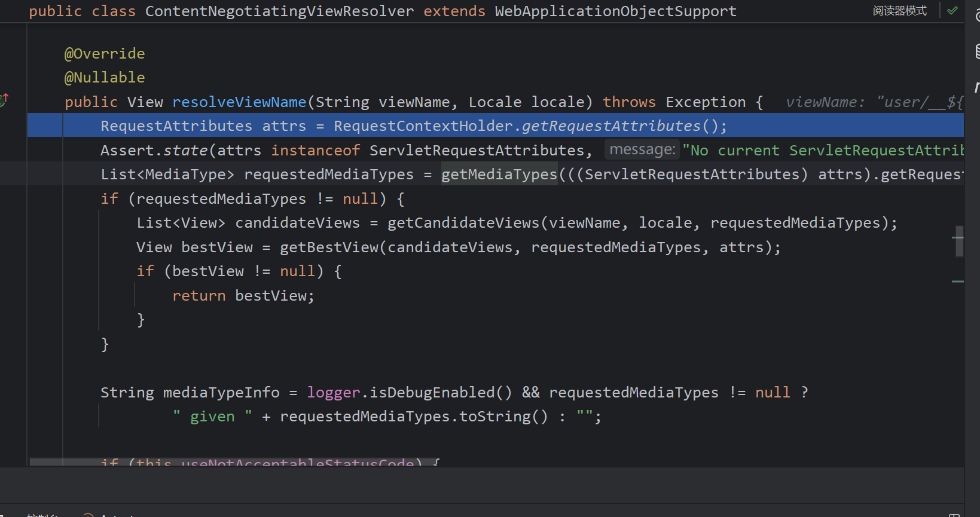Click the green inspection checkmark icon

[x=952, y=10]
